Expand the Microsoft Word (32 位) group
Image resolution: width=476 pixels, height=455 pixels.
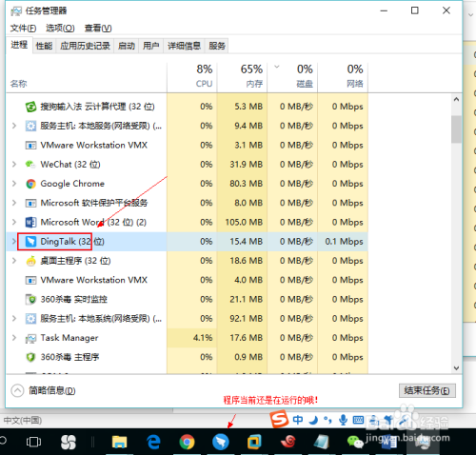14,222
